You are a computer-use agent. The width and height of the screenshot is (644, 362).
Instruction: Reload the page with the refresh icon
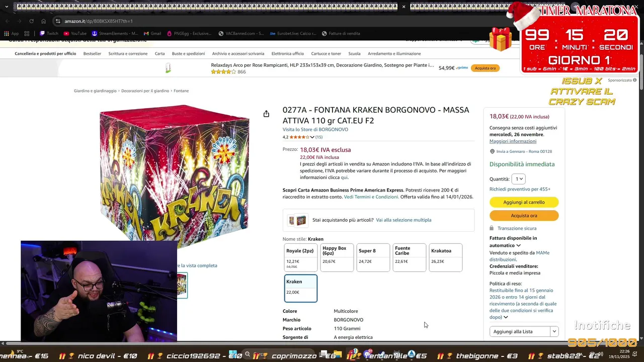(x=31, y=21)
